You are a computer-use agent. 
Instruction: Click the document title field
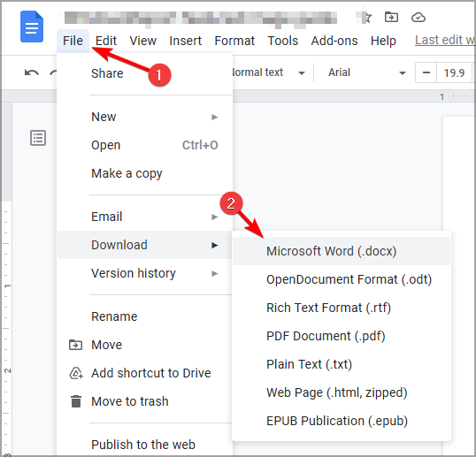[x=200, y=18]
